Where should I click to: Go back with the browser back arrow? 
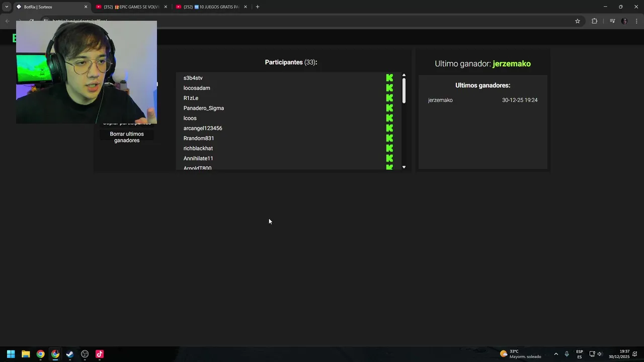[7, 21]
